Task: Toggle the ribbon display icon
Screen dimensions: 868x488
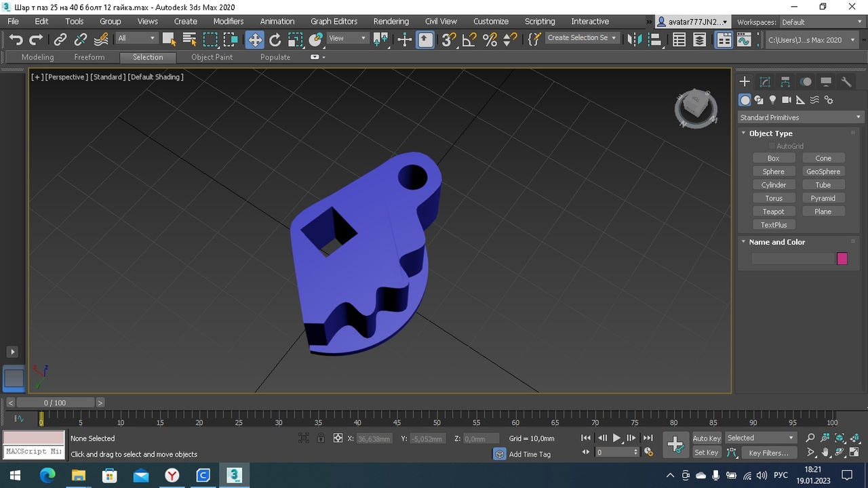Action: click(724, 40)
